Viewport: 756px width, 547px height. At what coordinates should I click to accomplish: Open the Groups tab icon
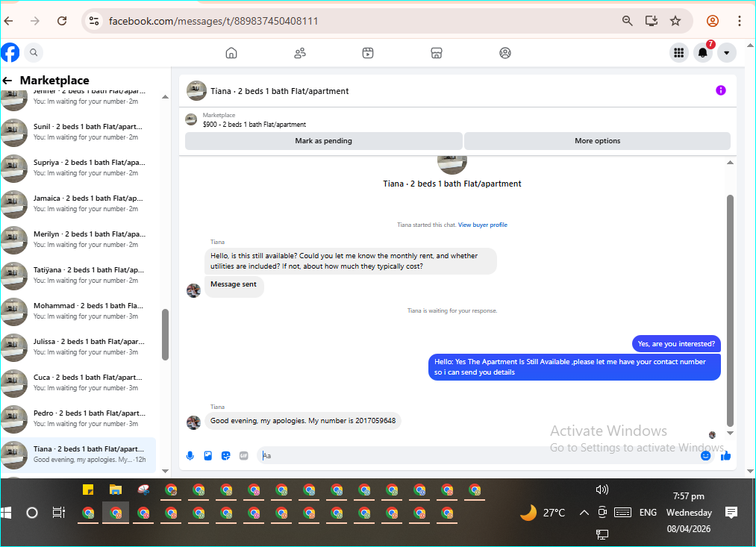coord(504,53)
